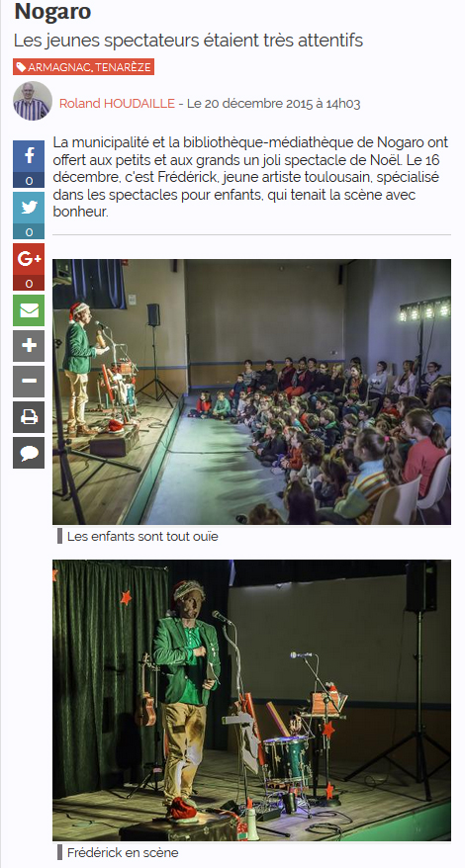Click the Google Plus share count
465x868 pixels.
[29, 284]
